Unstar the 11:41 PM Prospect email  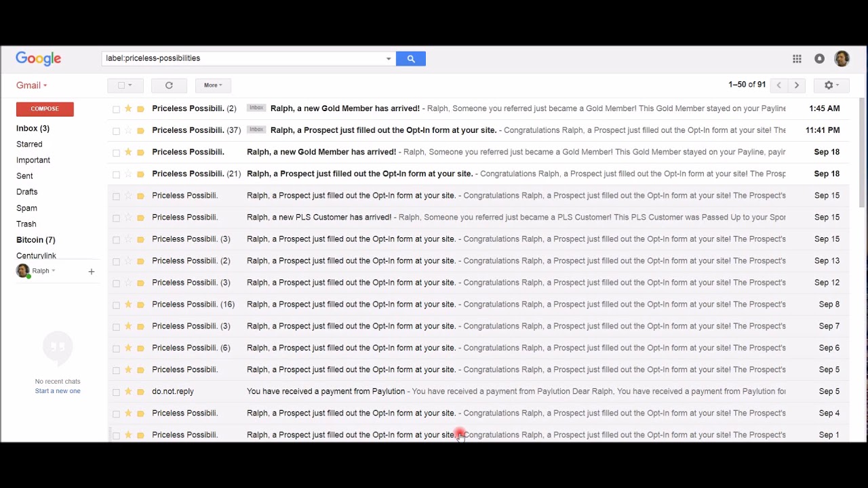point(128,130)
